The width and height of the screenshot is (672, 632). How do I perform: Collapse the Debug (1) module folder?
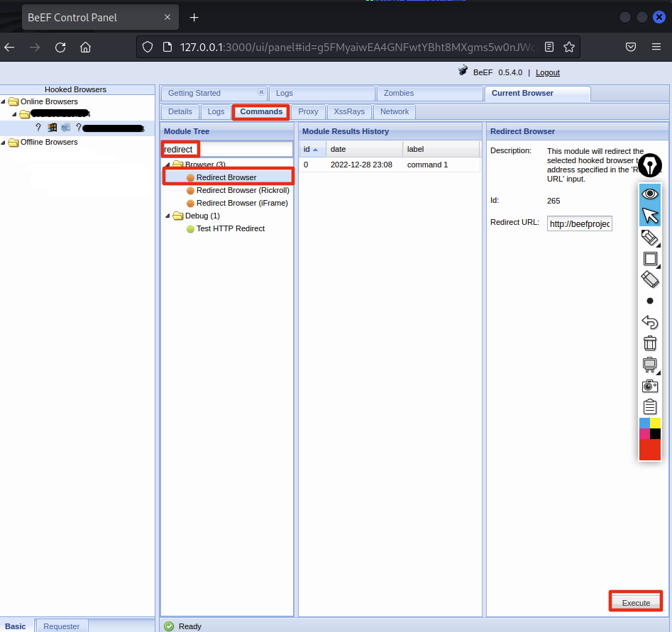(x=168, y=216)
